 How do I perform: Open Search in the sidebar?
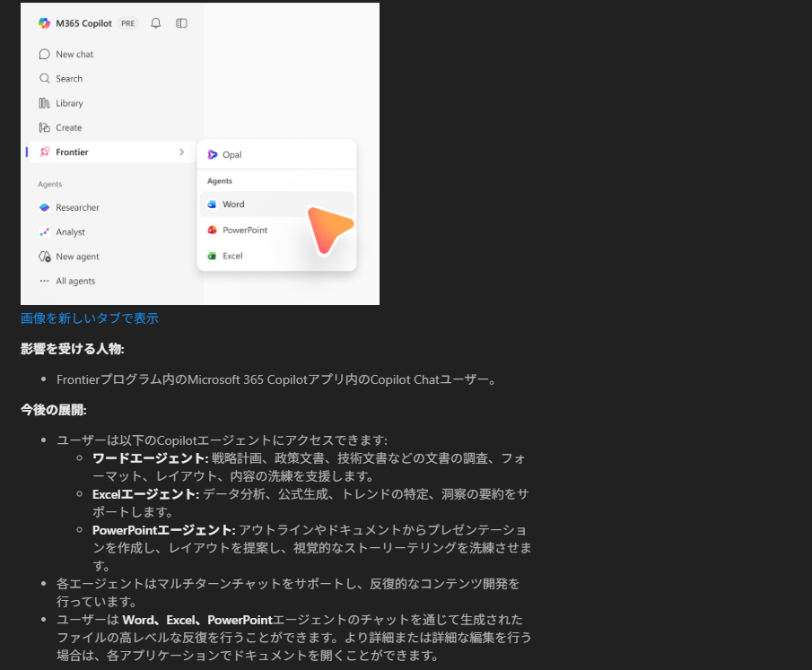point(68,79)
